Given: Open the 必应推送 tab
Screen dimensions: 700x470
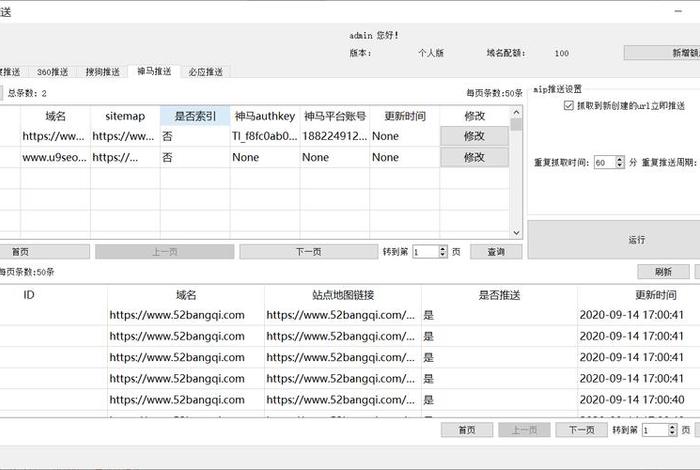Looking at the screenshot, I should point(205,72).
